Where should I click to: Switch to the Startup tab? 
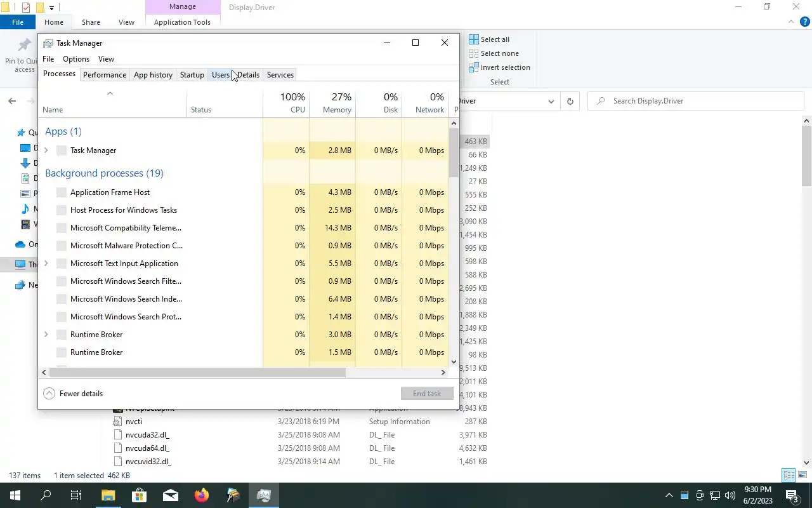192,75
